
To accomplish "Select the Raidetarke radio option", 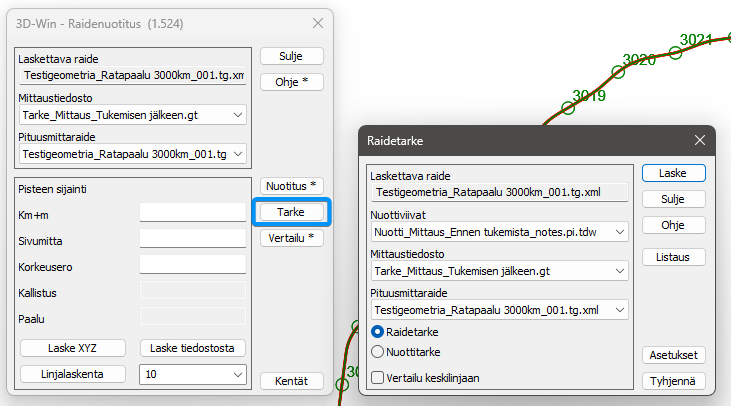I will (378, 331).
